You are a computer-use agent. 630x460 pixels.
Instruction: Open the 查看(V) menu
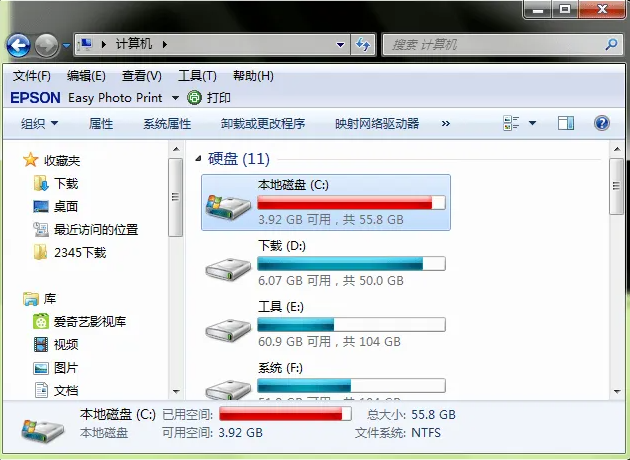pyautogui.click(x=141, y=76)
